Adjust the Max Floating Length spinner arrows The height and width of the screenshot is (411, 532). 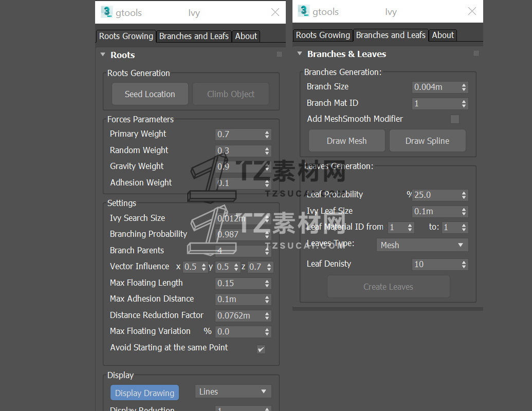pos(267,284)
